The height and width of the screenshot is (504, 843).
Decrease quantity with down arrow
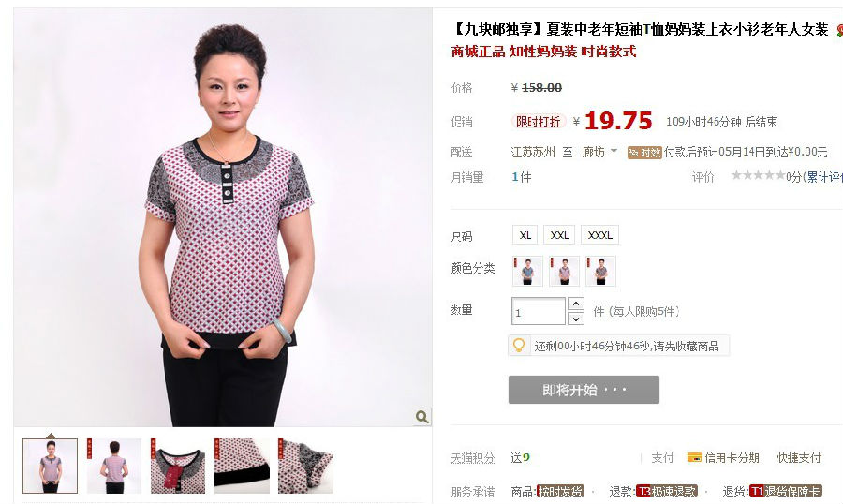[x=576, y=319]
